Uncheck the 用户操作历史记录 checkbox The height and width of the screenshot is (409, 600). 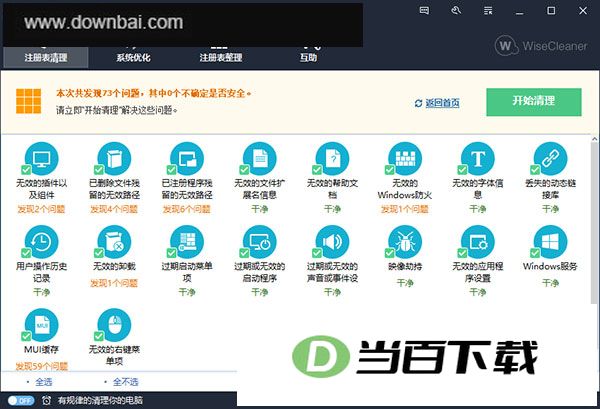26,253
